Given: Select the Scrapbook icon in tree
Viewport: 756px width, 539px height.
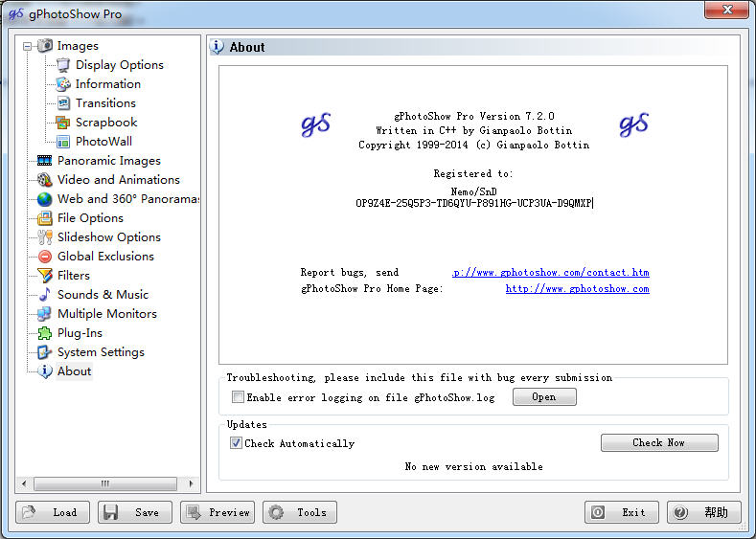Looking at the screenshot, I should [62, 123].
